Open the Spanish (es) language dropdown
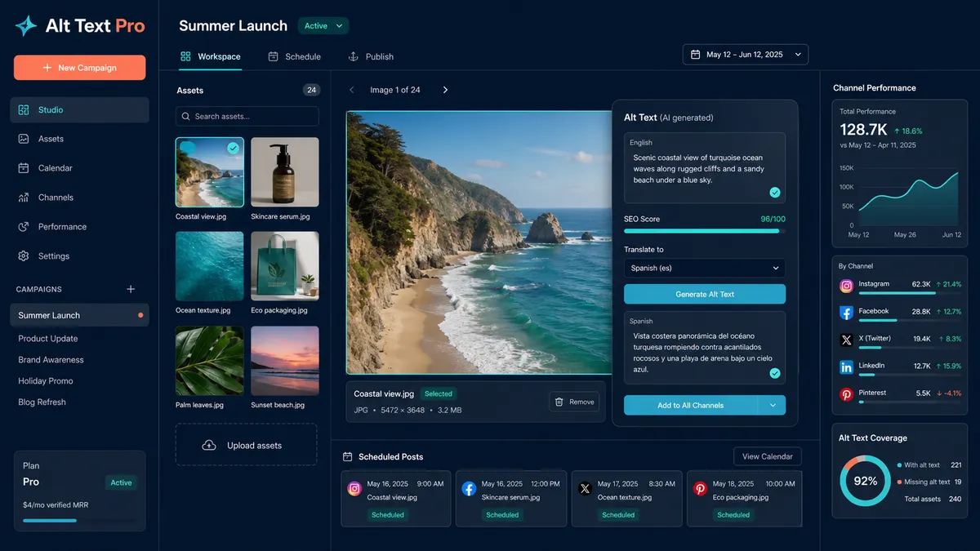 point(705,268)
